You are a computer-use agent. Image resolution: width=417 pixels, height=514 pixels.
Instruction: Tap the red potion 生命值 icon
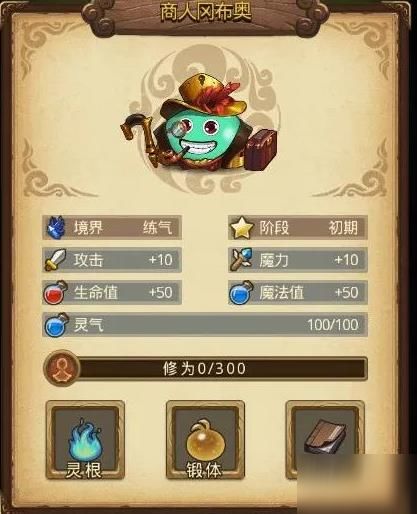pyautogui.click(x=55, y=293)
